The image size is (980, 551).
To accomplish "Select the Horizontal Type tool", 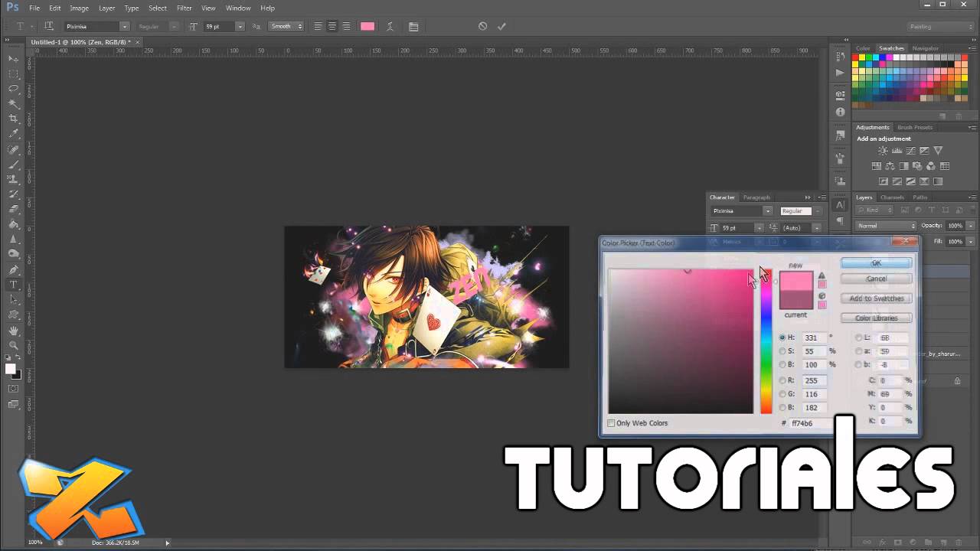I will (14, 285).
